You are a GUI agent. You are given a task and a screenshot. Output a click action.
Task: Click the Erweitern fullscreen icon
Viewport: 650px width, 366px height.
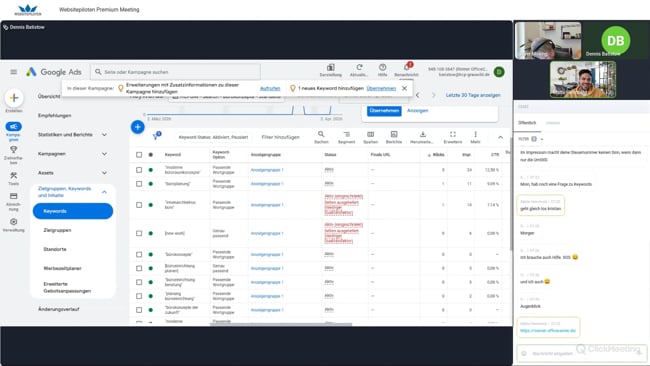[453, 134]
